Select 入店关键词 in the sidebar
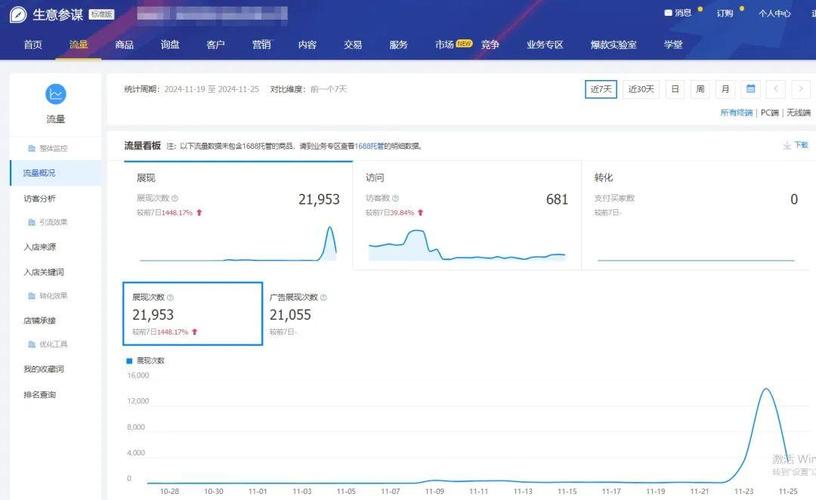 [x=44, y=272]
